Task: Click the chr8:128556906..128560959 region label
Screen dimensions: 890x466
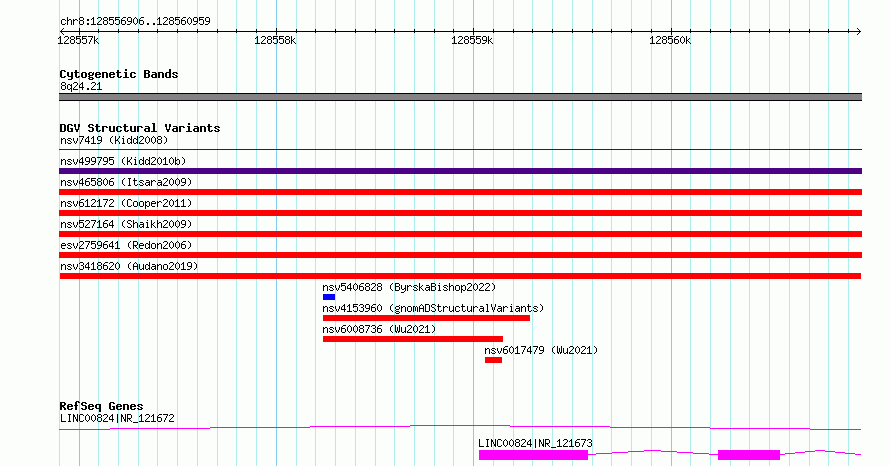Action: pos(135,21)
